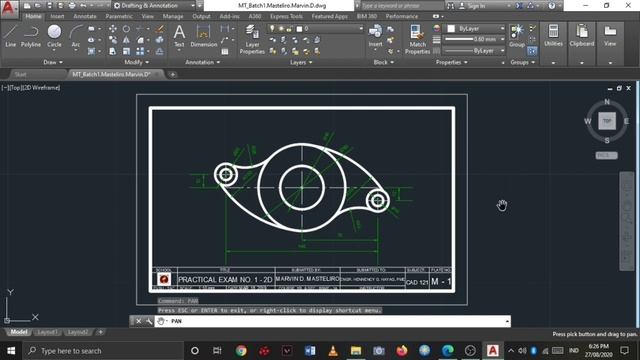The image size is (640, 360).
Task: Click the Rotate tool in Modify panel
Action: tap(126, 29)
